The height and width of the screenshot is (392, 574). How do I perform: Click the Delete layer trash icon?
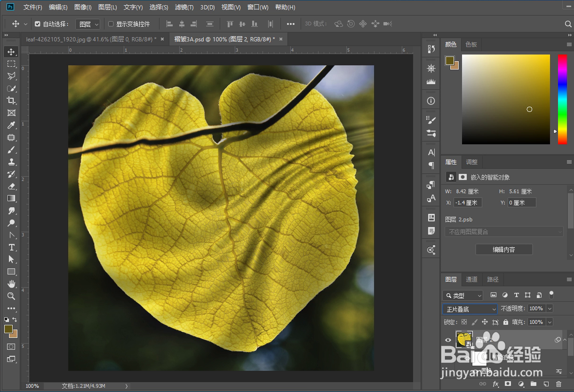[558, 384]
